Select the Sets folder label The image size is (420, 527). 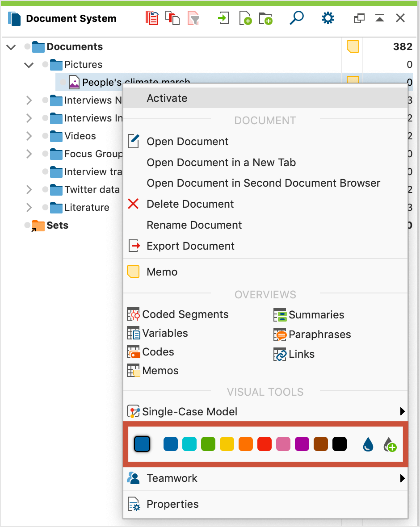coord(58,225)
